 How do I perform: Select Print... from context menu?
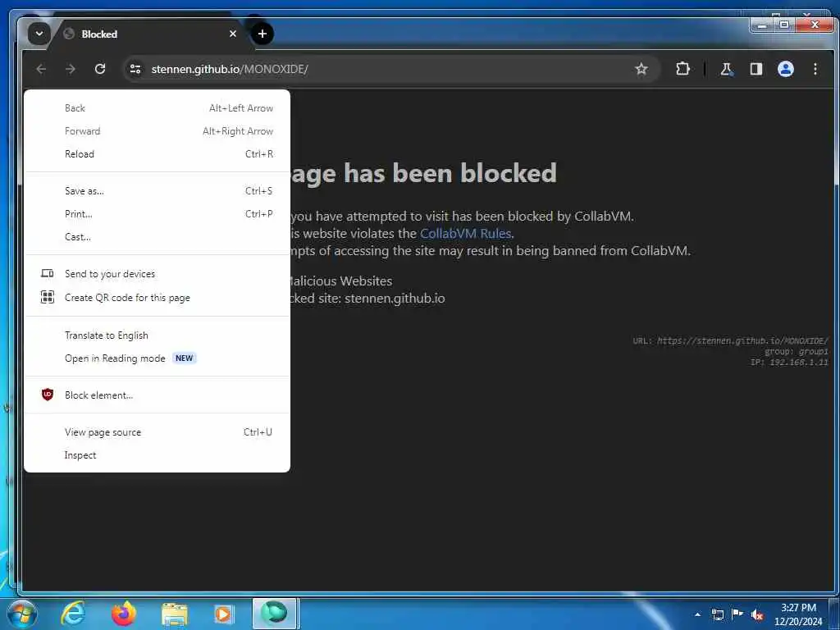pyautogui.click(x=157, y=214)
